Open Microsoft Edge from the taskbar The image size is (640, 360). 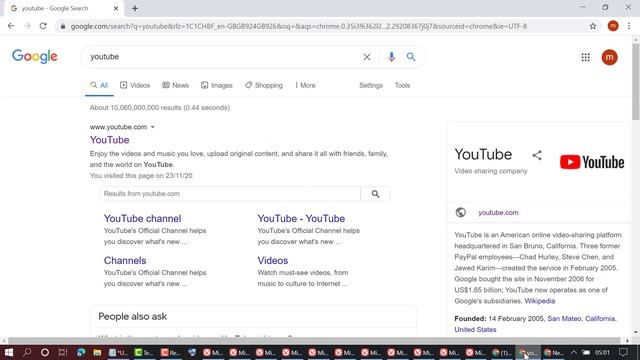(81, 352)
